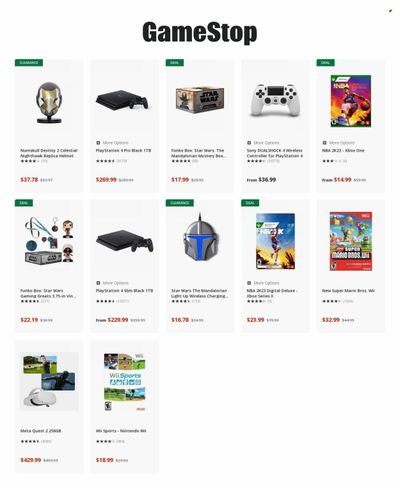
Task: Open the Destiny 2 Celestial Nighthawk helmet image
Action: (x=49, y=103)
